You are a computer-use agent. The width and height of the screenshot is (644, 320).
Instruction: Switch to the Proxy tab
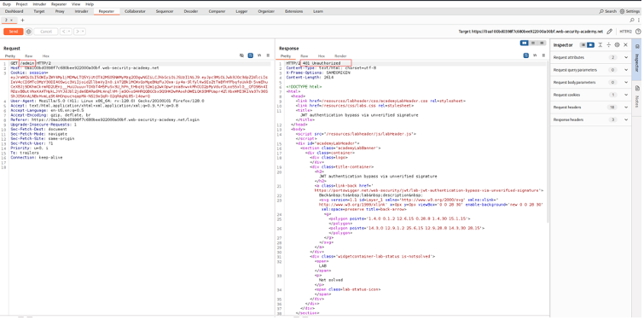click(60, 11)
